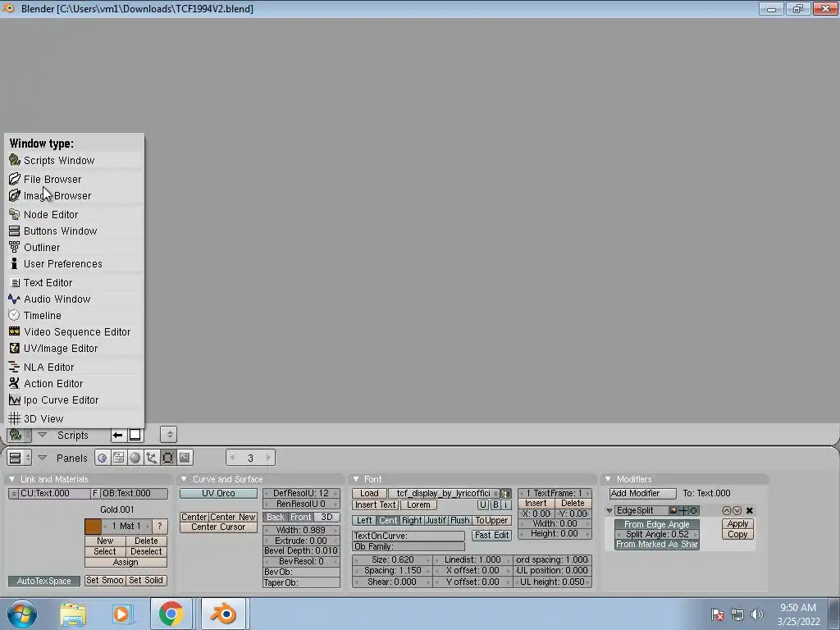Click the Load font button

[369, 493]
